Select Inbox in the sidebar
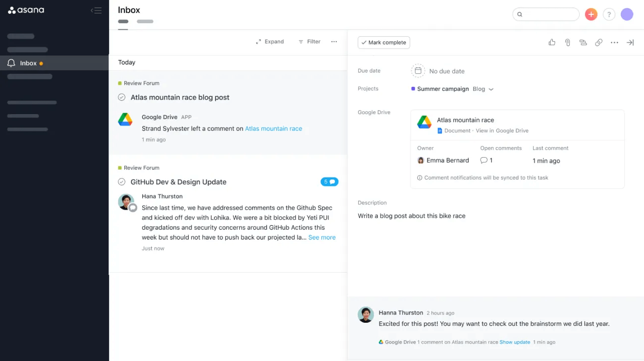644x361 pixels. click(28, 63)
